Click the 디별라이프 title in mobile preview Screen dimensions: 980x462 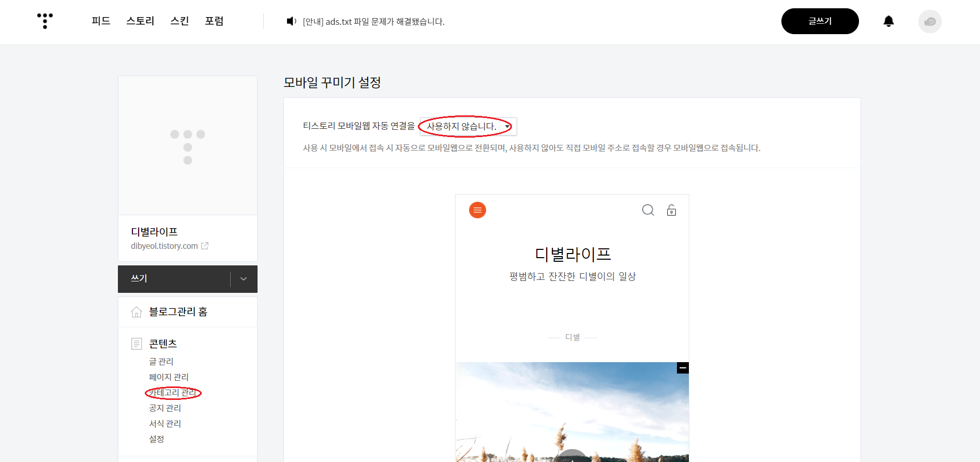pyautogui.click(x=572, y=254)
